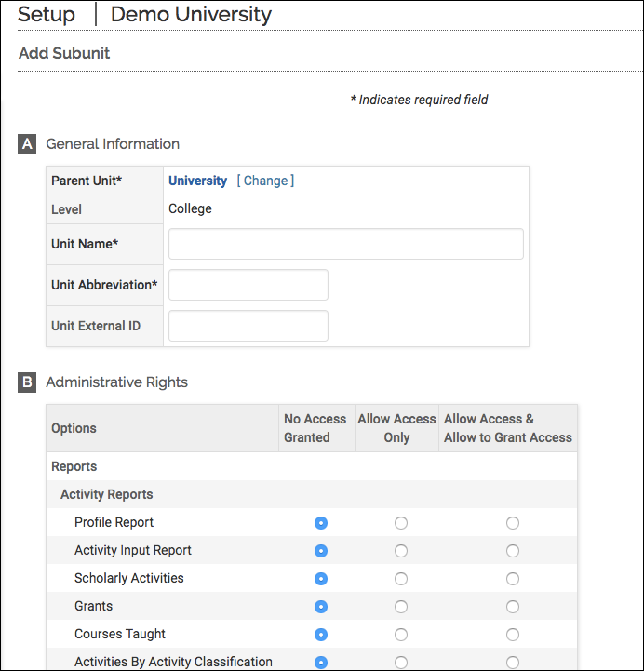Click the Unit Name input field
The height and width of the screenshot is (671, 644).
click(x=345, y=244)
